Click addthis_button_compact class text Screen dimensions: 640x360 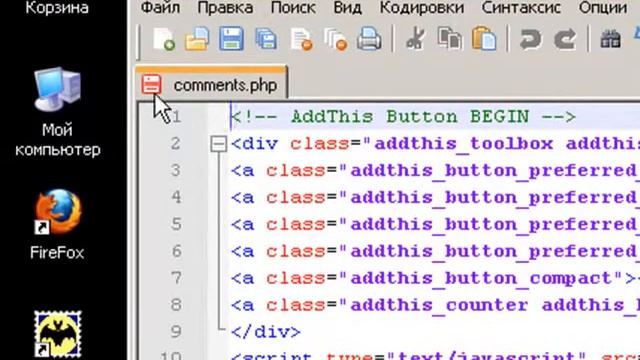click(480, 278)
